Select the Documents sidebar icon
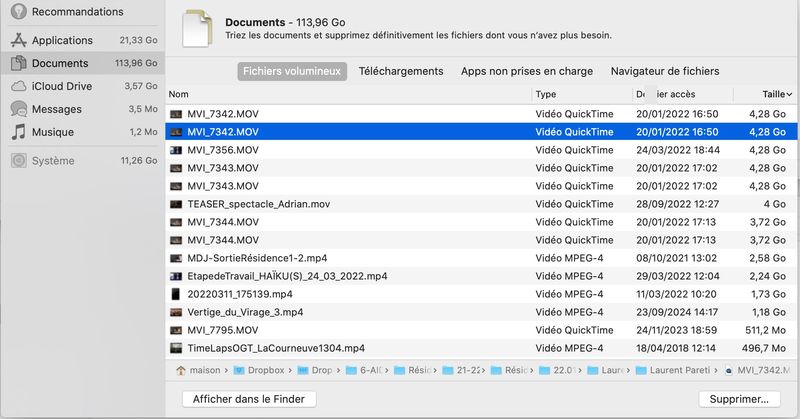Image resolution: width=800 pixels, height=419 pixels. pyautogui.click(x=19, y=63)
